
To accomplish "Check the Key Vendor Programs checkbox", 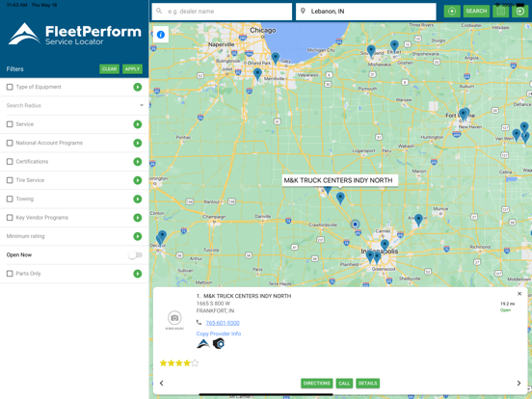I will pos(10,218).
